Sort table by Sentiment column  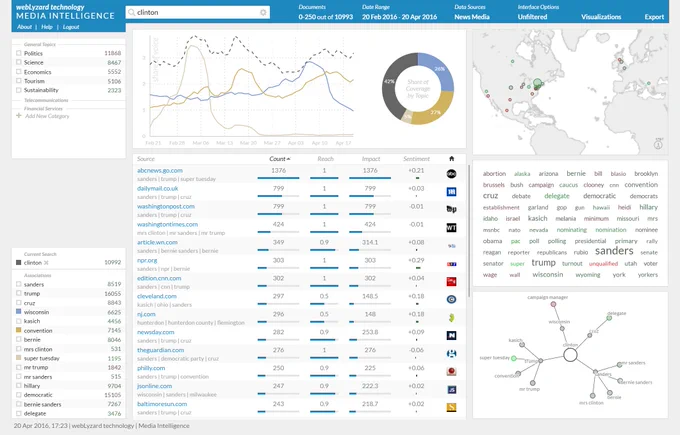point(416,159)
